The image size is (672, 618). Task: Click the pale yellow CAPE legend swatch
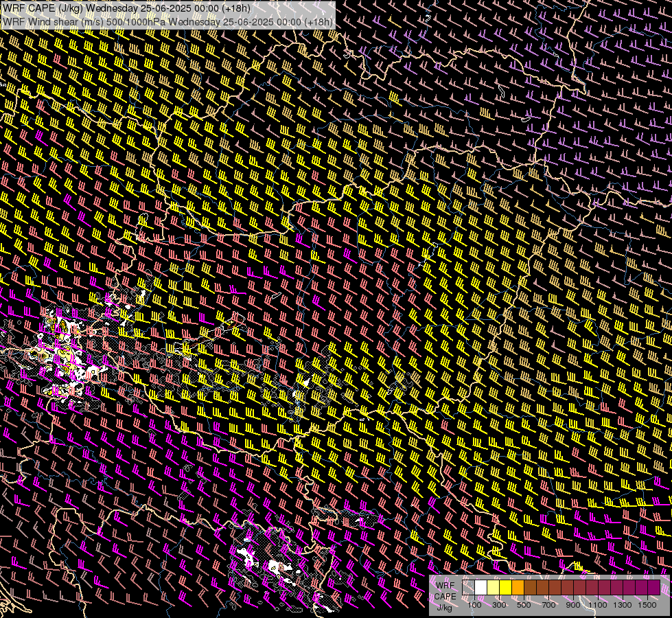(494, 587)
